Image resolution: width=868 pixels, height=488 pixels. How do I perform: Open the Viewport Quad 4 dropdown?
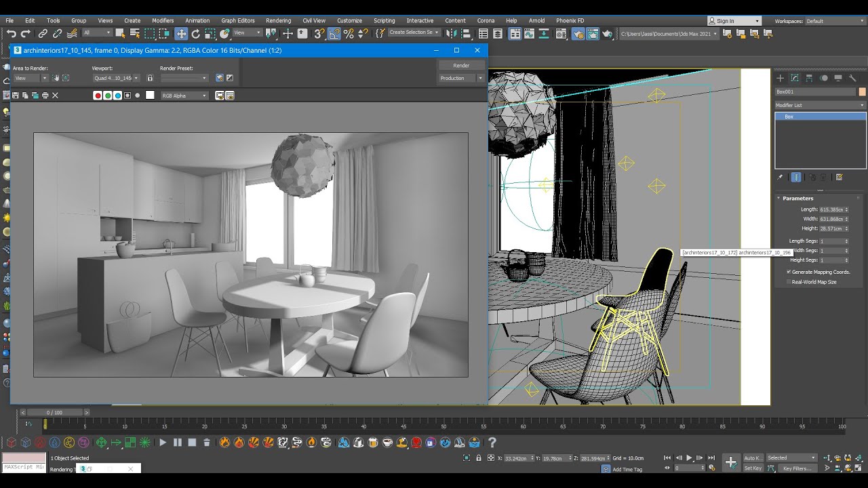(x=116, y=78)
